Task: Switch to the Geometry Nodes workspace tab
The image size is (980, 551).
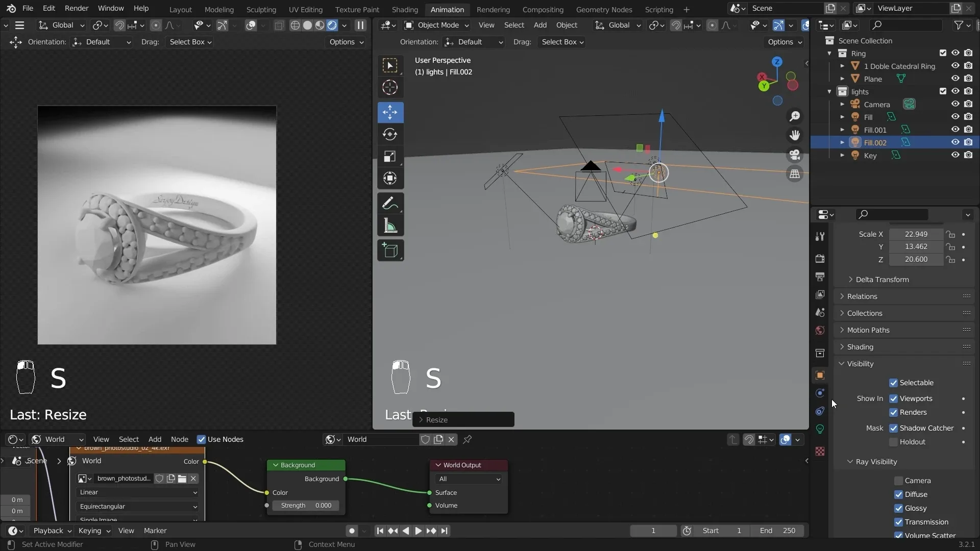Action: pyautogui.click(x=604, y=9)
